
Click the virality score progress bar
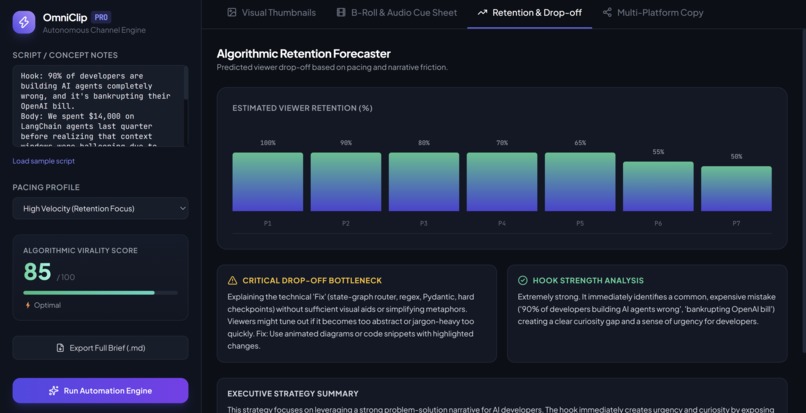[100, 293]
